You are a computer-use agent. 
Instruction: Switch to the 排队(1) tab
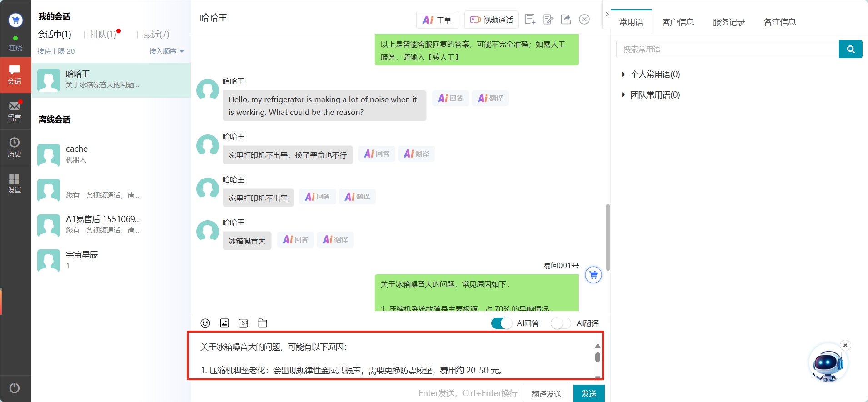[104, 35]
